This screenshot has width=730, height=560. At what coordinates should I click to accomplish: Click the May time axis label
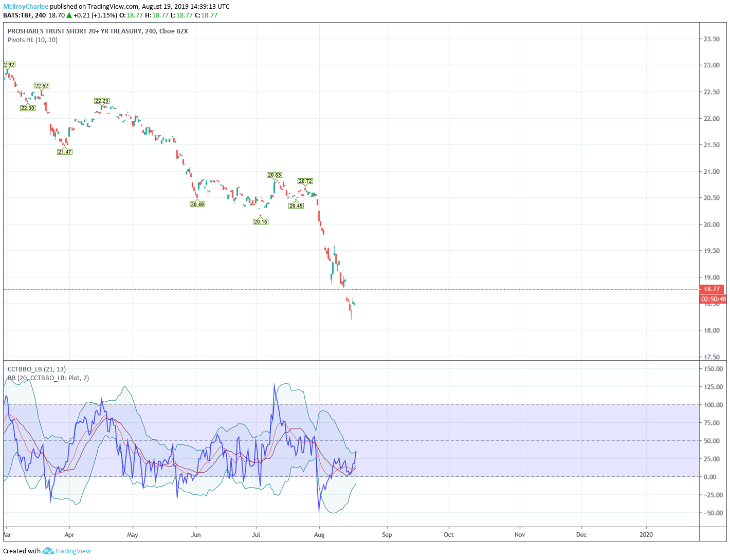pyautogui.click(x=133, y=534)
